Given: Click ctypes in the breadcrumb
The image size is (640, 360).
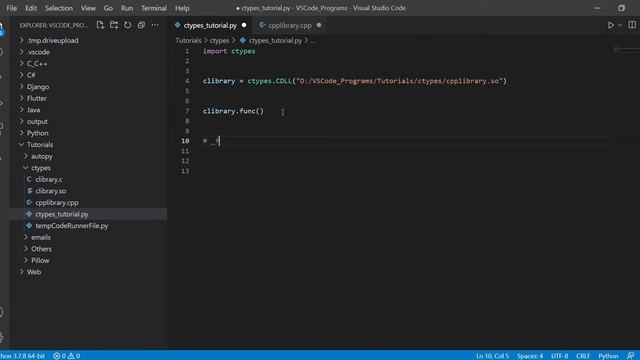Looking at the screenshot, I should (219, 40).
